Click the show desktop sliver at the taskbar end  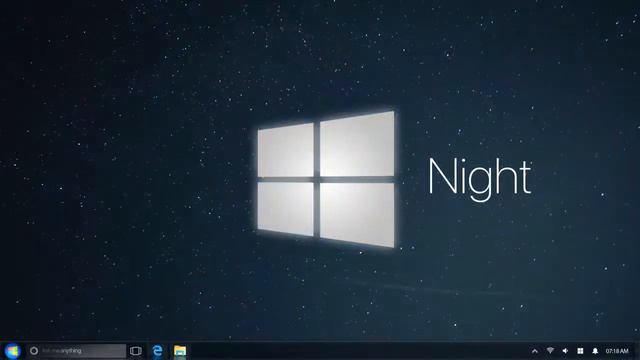point(636,351)
